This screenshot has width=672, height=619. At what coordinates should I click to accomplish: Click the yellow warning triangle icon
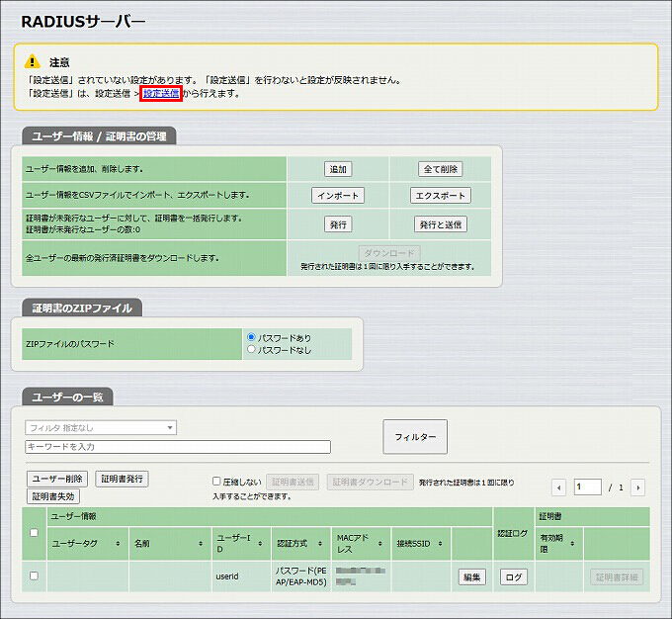coord(33,61)
